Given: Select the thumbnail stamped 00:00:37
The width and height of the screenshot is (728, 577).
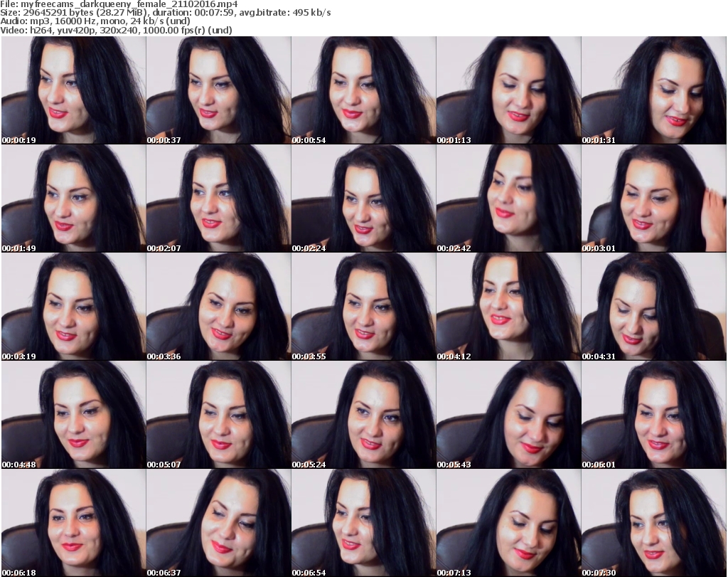Looking at the screenshot, I should point(219,90).
